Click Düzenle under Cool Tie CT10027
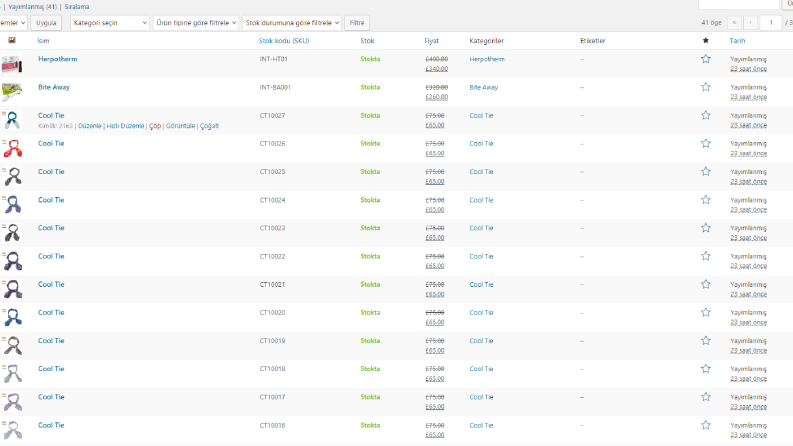 [90, 126]
